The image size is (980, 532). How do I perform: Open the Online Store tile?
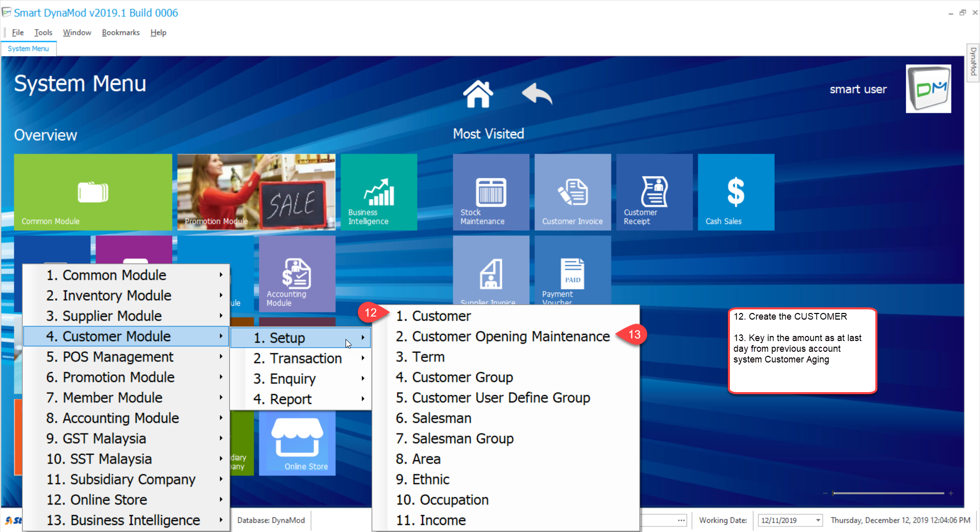297,443
